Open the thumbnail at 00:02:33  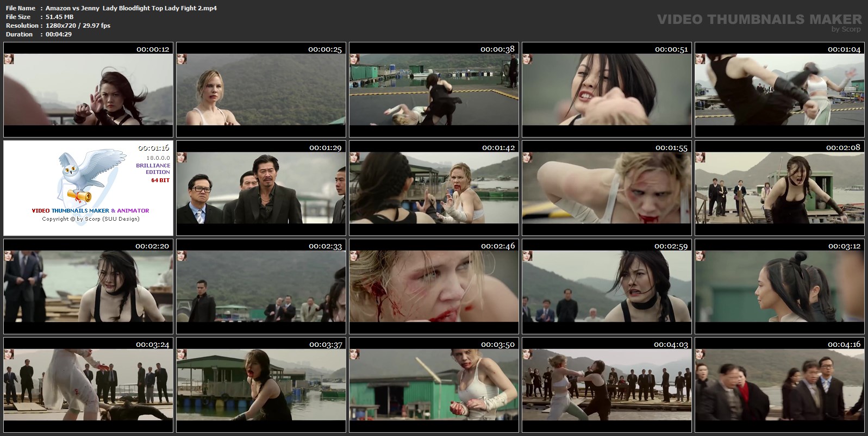coord(261,286)
